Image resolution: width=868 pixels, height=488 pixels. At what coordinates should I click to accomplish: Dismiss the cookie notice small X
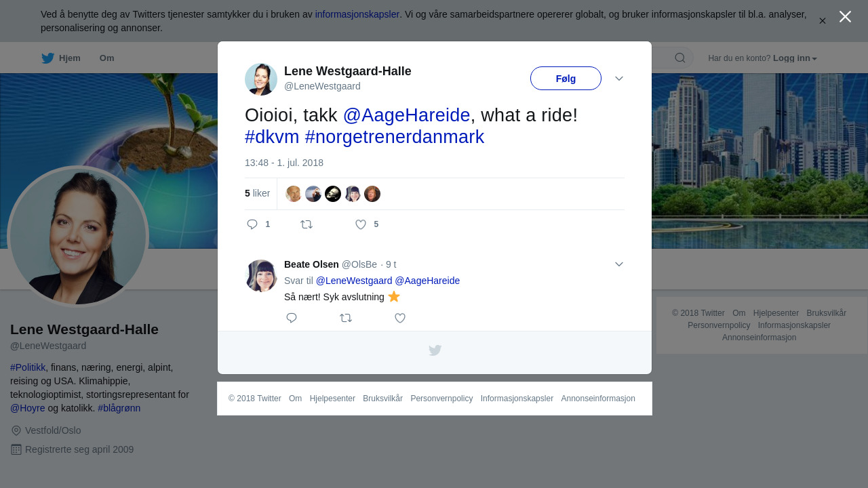[822, 21]
